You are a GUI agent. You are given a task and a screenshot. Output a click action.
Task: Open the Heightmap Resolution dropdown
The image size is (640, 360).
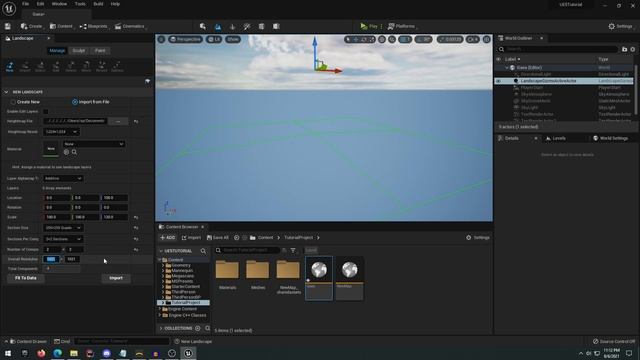(x=62, y=132)
